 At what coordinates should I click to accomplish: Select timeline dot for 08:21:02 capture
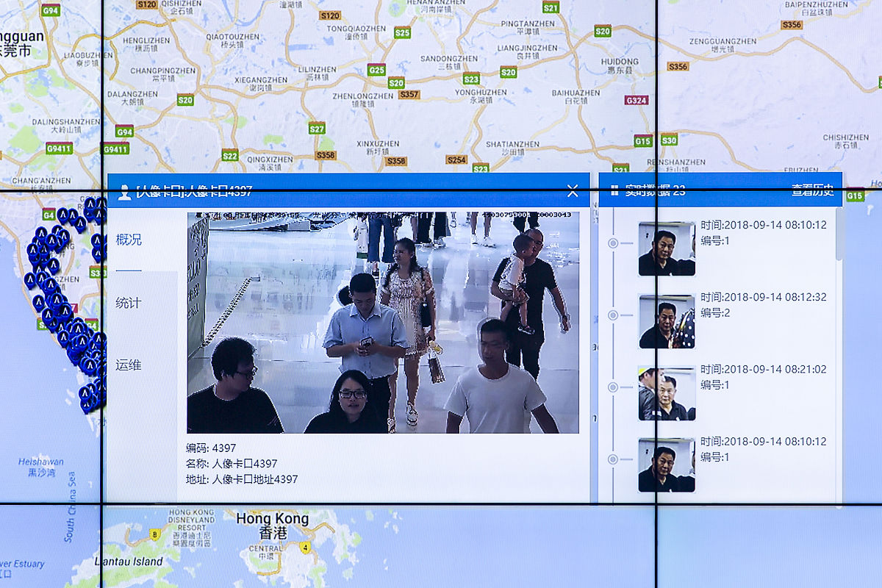[x=613, y=388]
